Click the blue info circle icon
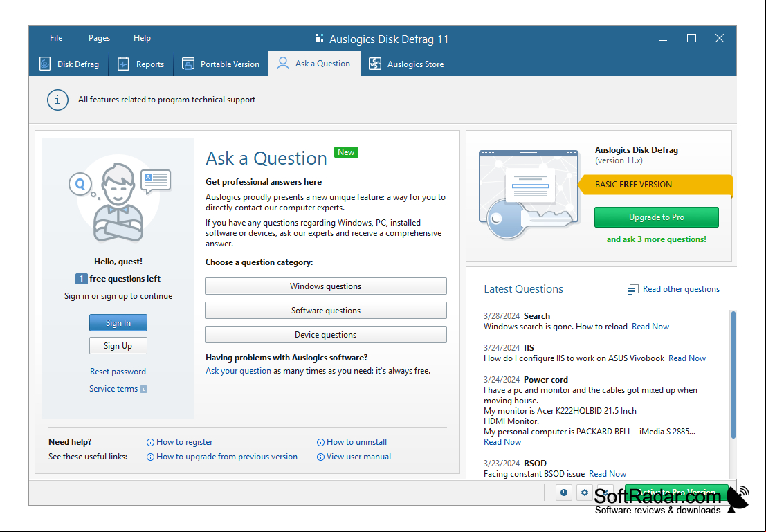Image resolution: width=766 pixels, height=532 pixels. pos(57,100)
